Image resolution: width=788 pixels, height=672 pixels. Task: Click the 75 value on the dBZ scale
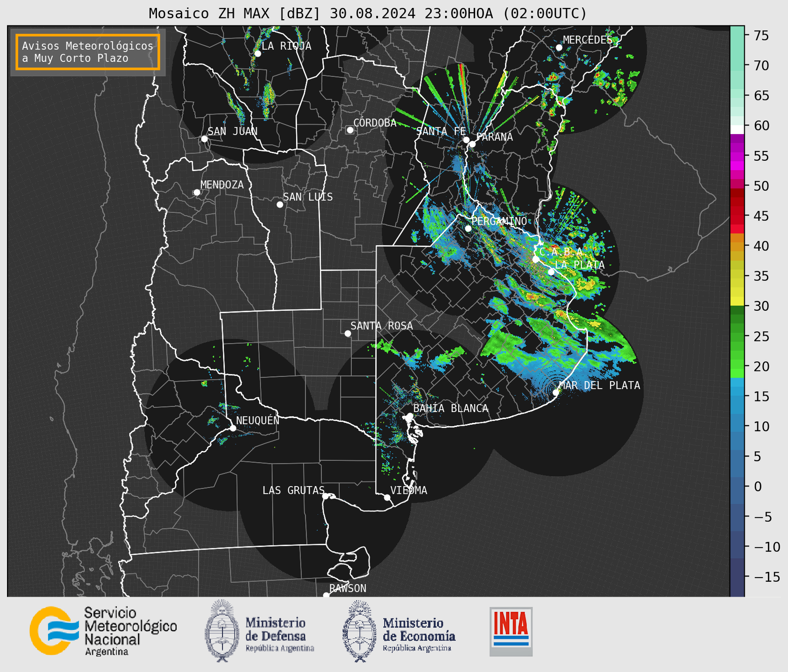[x=761, y=36]
